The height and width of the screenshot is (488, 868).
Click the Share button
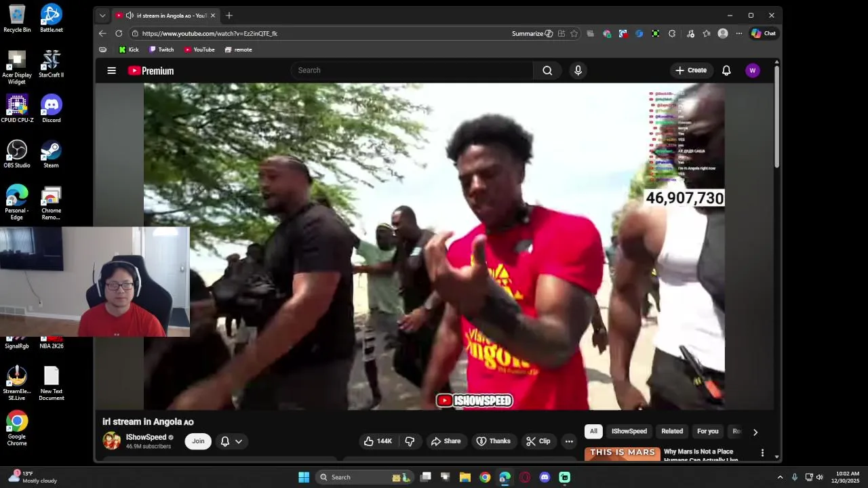pyautogui.click(x=446, y=441)
